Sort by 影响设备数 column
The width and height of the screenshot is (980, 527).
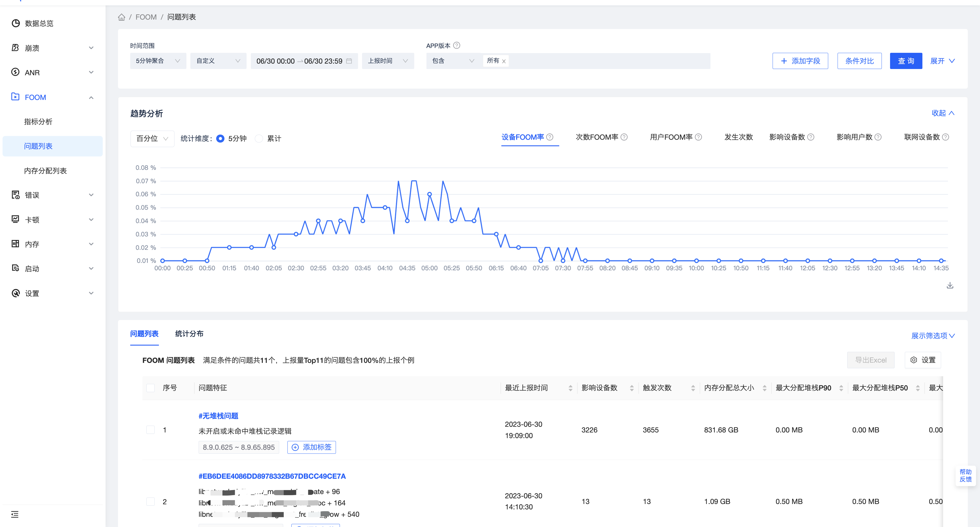point(632,388)
